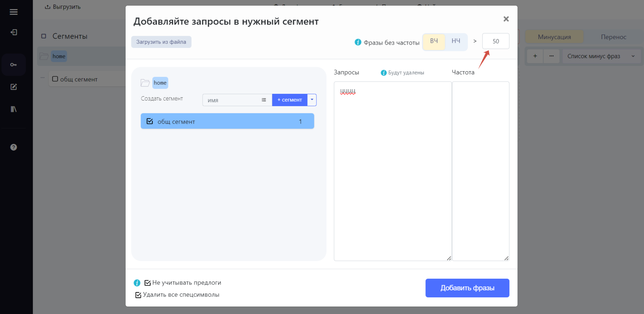The width and height of the screenshot is (644, 314).
Task: Click the + сегмент button
Action: coord(290,100)
